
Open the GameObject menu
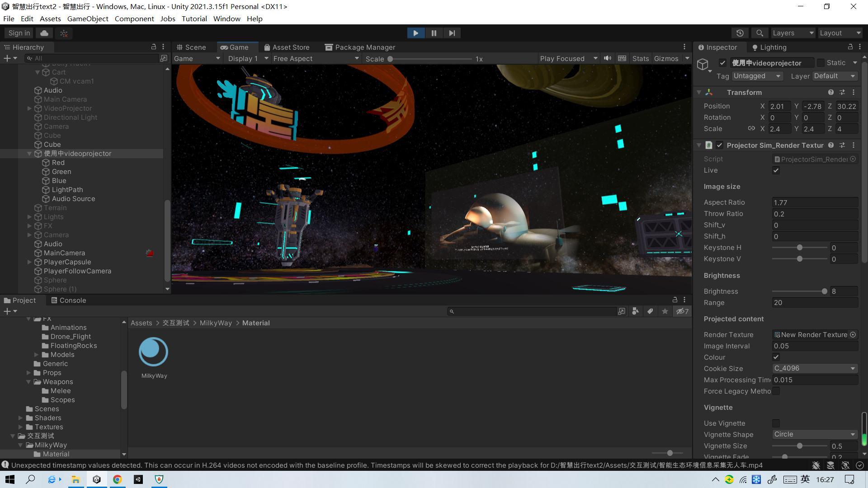tap(88, 19)
